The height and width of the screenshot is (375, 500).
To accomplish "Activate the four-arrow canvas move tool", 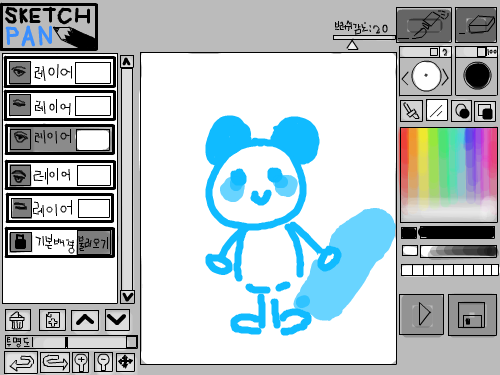I will tap(126, 362).
